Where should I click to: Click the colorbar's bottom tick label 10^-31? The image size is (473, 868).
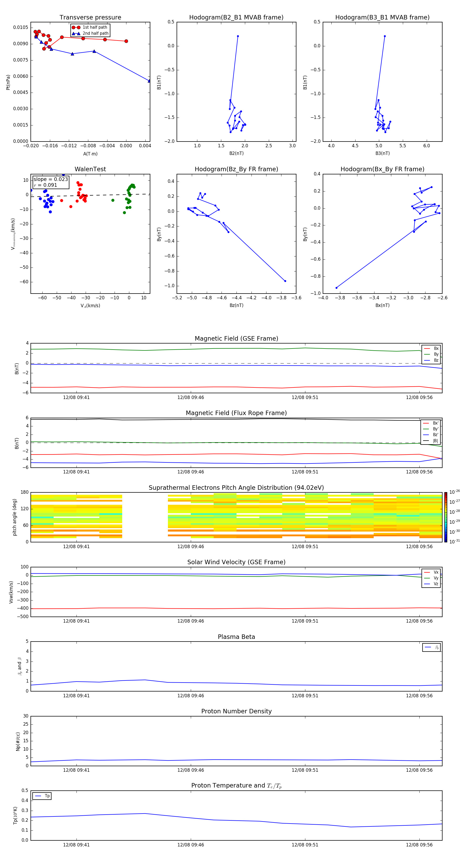coord(455,542)
